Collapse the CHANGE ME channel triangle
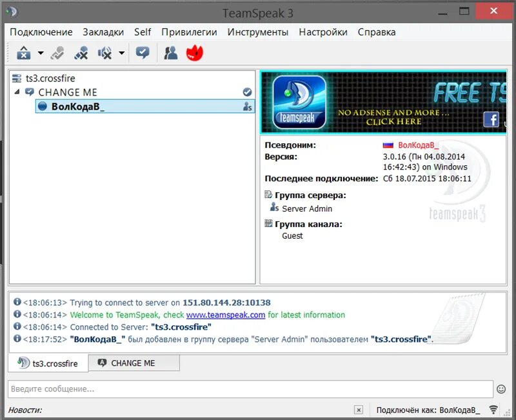516x420 pixels. pos(17,92)
